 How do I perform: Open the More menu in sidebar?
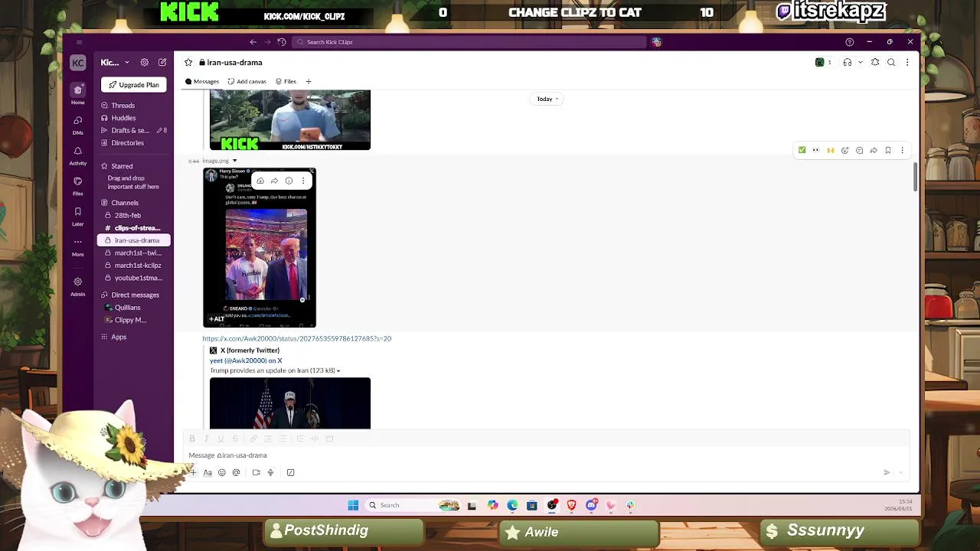pyautogui.click(x=77, y=246)
